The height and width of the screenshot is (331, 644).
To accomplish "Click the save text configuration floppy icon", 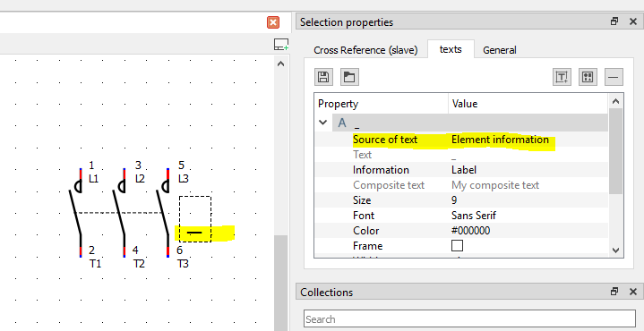I will 323,77.
